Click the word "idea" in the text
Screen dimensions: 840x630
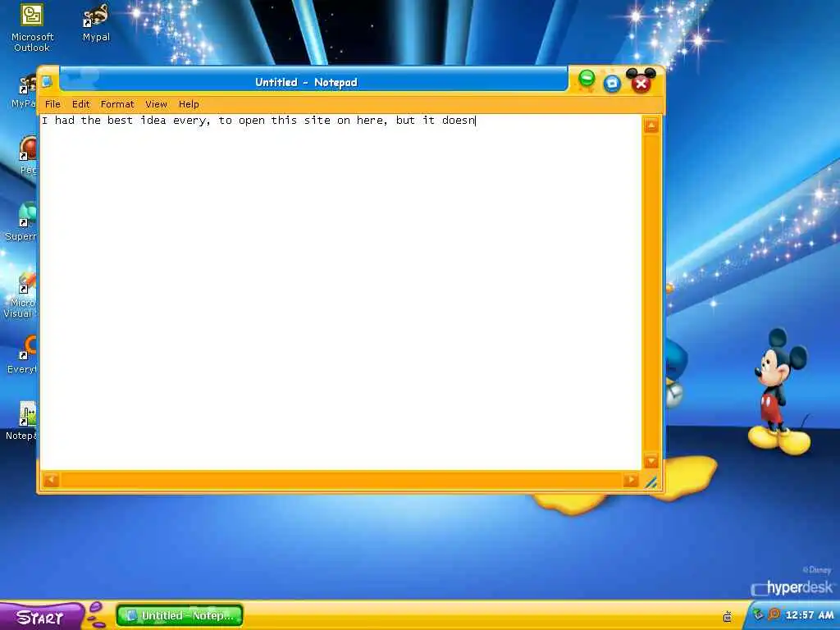pyautogui.click(x=153, y=120)
